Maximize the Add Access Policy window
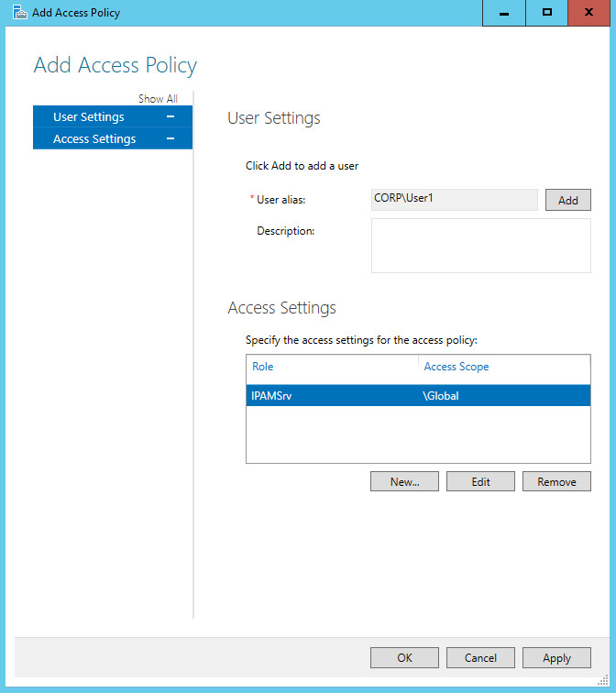 coord(546,13)
